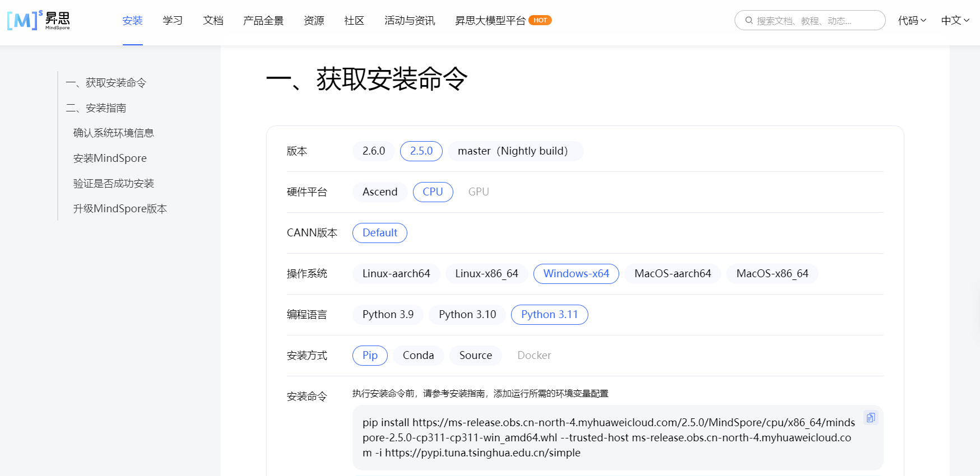Viewport: 980px width, 476px height.
Task: Click the 编程语言 row label
Action: coord(307,315)
